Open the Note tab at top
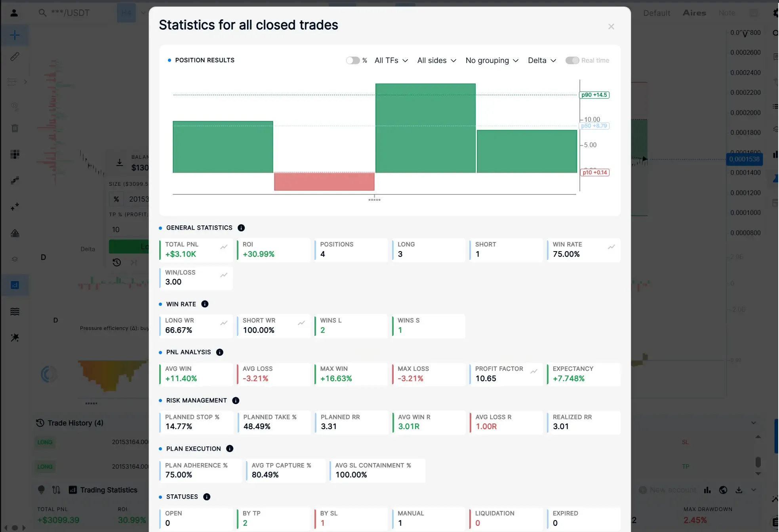 (727, 13)
